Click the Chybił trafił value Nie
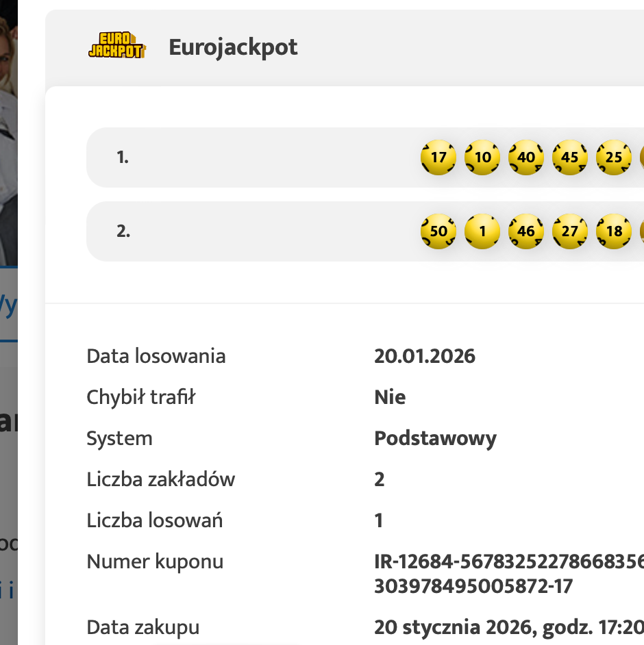Image resolution: width=644 pixels, height=645 pixels. coord(390,397)
